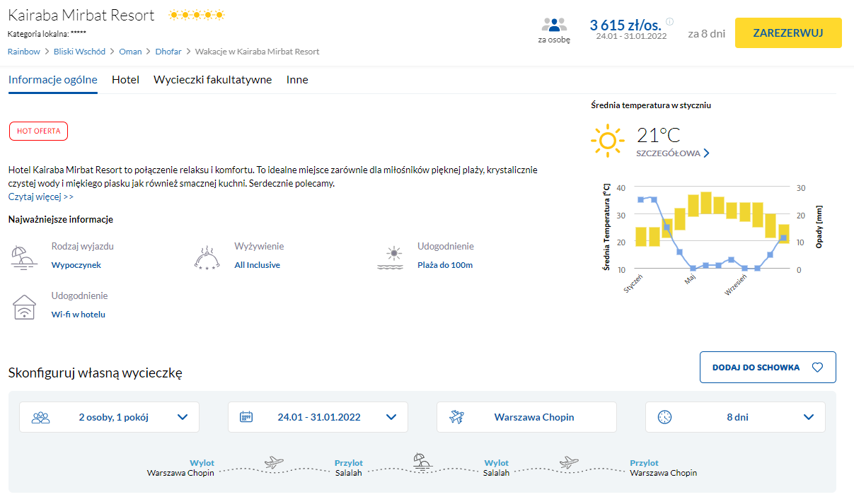This screenshot has height=504, width=854.
Task: Open the Wycieczki fakultatywne tab
Action: 212,80
